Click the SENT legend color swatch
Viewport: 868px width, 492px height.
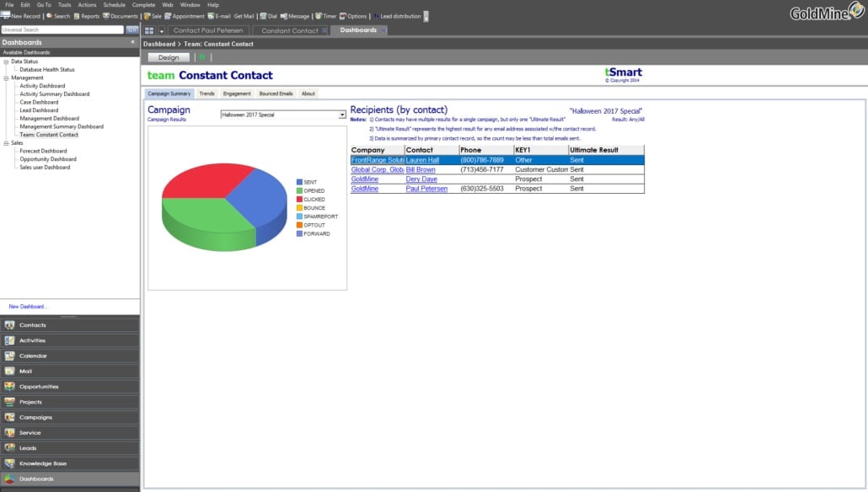[x=299, y=182]
